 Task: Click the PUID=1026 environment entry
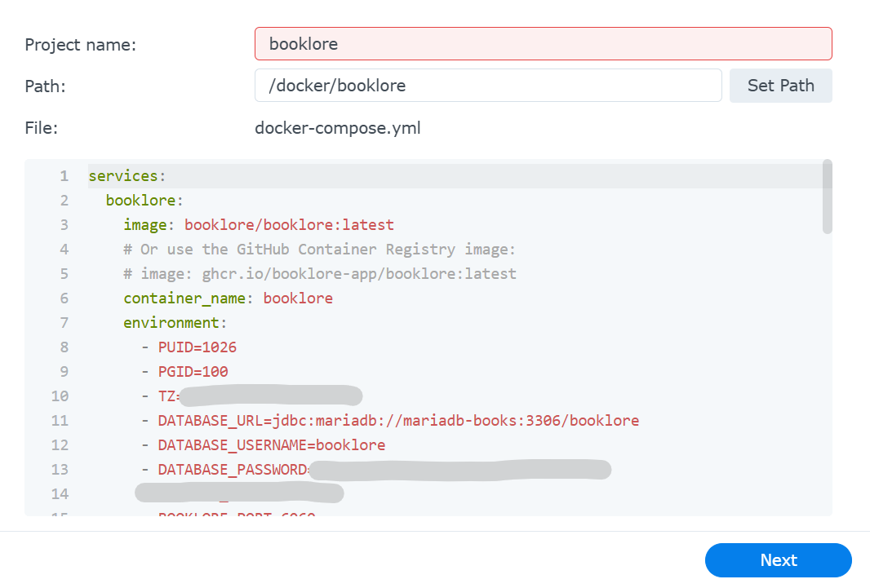coord(197,347)
